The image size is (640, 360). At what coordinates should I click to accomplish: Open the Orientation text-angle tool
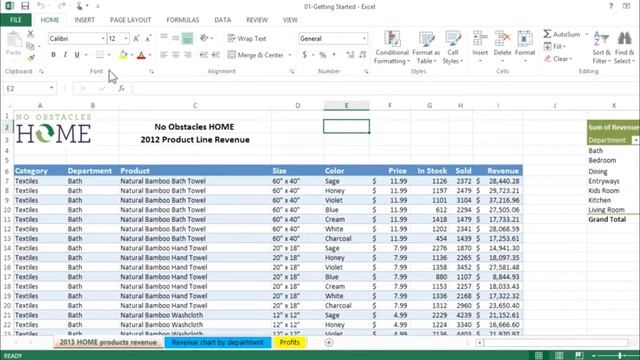click(204, 38)
